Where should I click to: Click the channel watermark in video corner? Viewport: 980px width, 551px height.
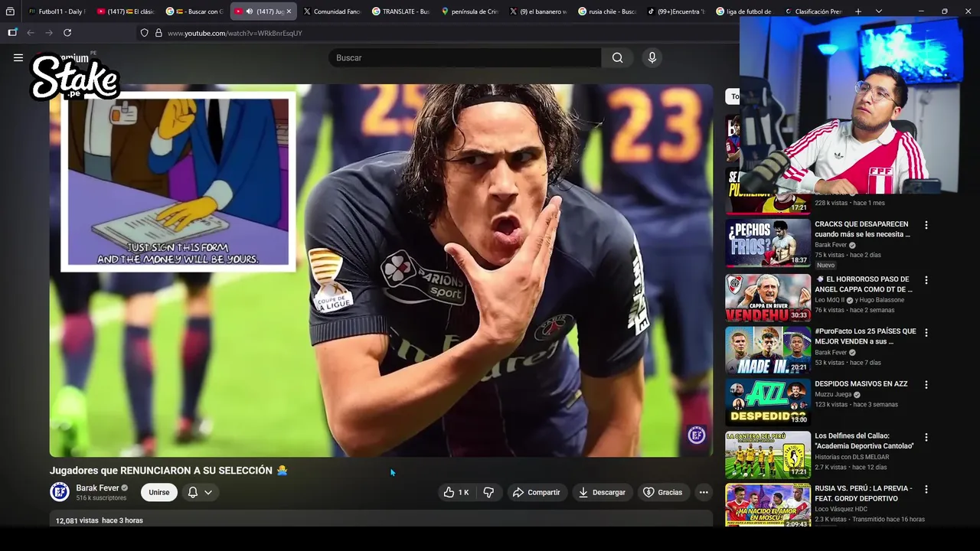tap(696, 435)
